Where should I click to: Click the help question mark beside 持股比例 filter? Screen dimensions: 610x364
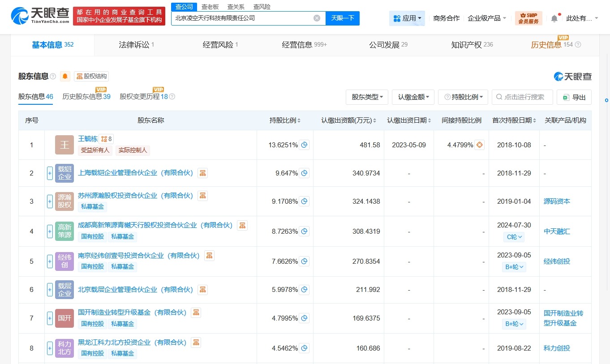coord(447,97)
